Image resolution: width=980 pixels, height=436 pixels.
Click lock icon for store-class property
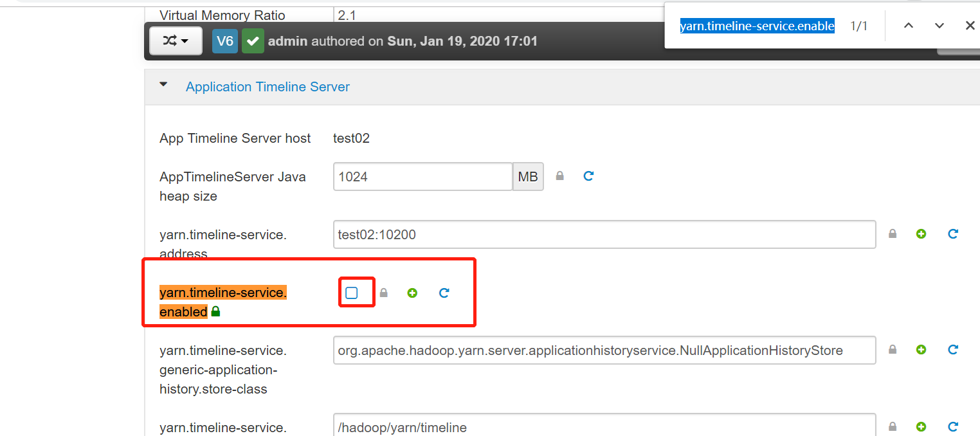893,350
